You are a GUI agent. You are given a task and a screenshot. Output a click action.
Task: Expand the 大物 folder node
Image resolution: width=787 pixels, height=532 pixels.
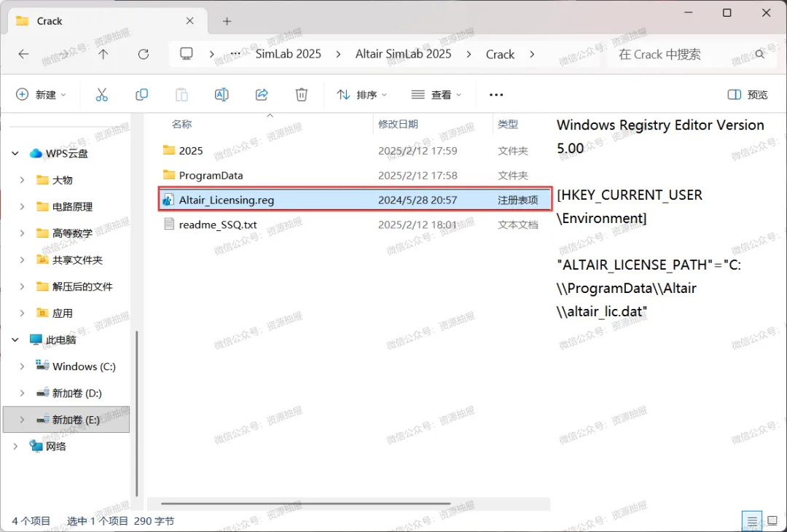[22, 180]
